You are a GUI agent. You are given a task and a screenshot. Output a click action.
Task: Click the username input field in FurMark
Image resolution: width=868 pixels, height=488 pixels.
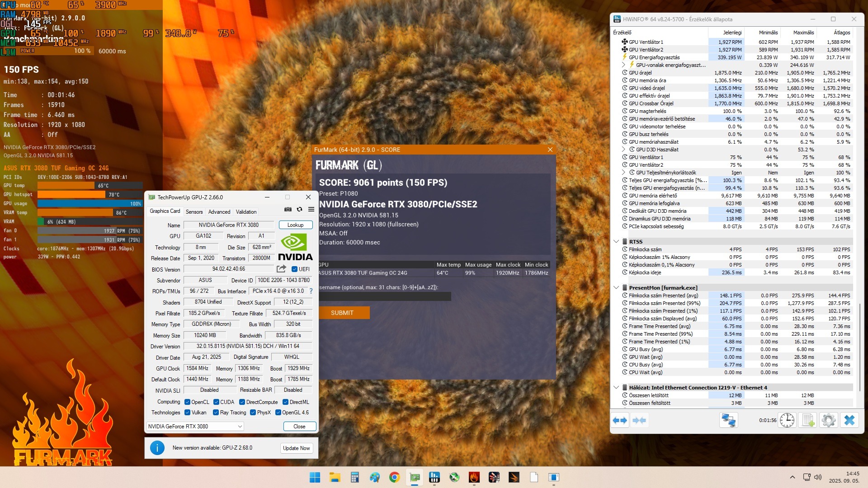(x=385, y=296)
